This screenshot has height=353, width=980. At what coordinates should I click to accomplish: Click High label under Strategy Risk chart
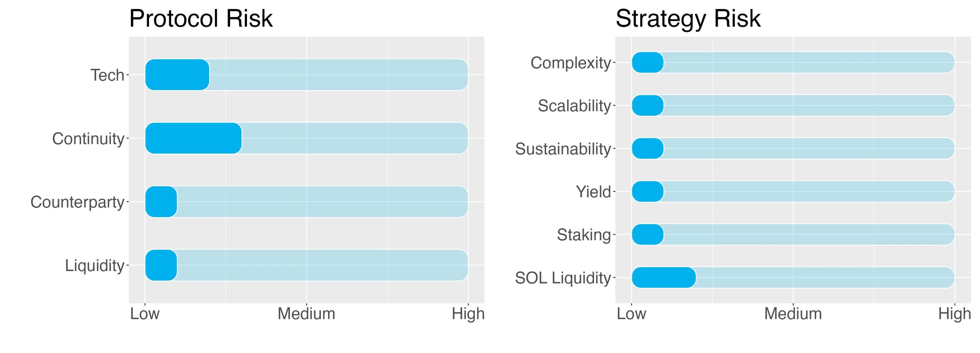click(954, 314)
